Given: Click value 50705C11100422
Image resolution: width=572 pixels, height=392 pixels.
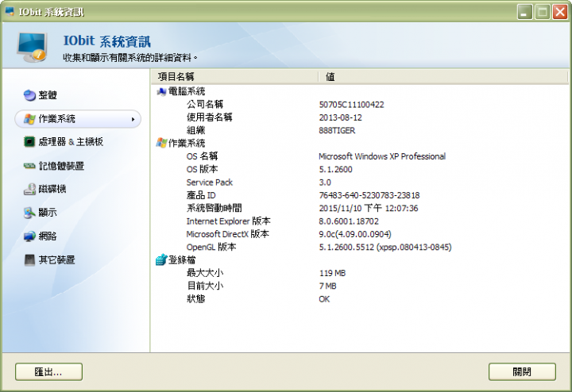Looking at the screenshot, I should [351, 105].
